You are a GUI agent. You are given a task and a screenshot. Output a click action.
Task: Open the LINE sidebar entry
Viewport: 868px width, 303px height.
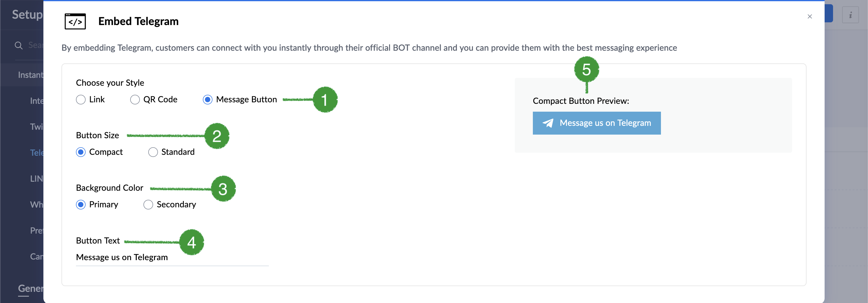pos(36,178)
